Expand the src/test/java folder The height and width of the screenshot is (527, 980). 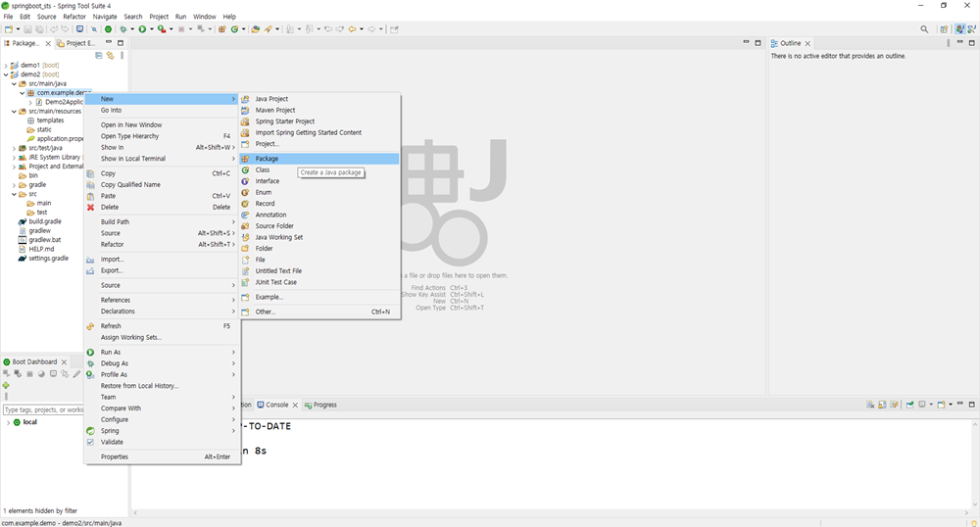[15, 148]
